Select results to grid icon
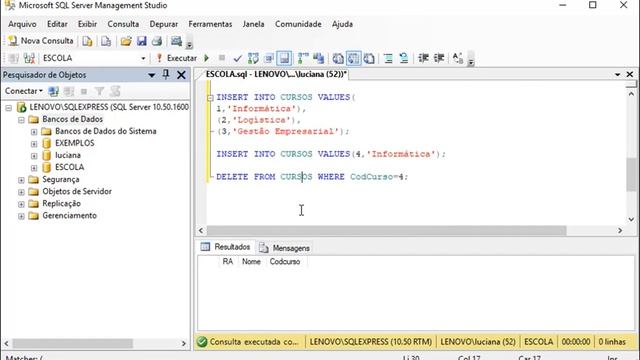 coord(353,58)
